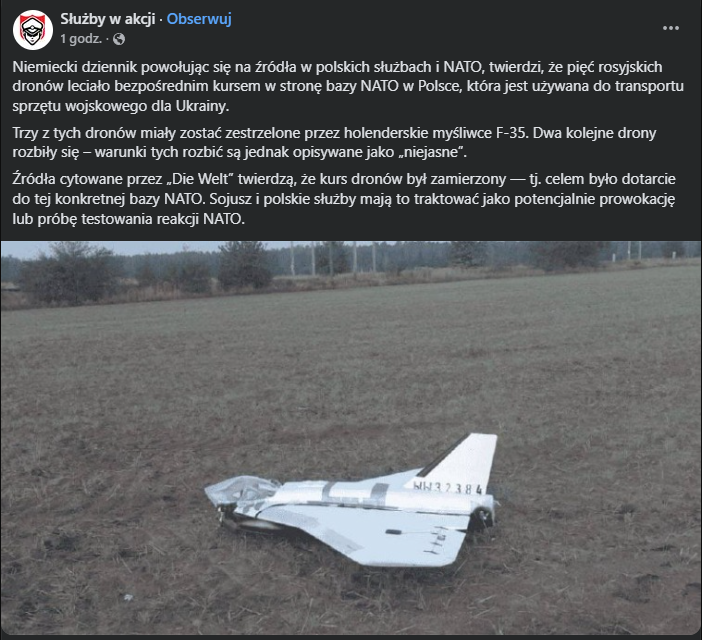Image resolution: width=702 pixels, height=640 pixels.
Task: Open the Służby w akcji profile avatar
Action: tap(33, 30)
